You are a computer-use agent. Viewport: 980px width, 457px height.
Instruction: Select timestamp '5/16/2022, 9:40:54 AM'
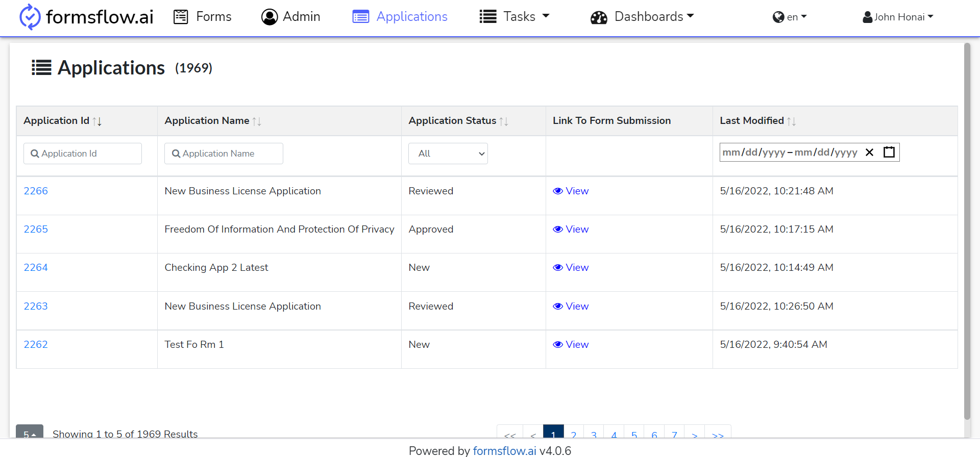(773, 344)
